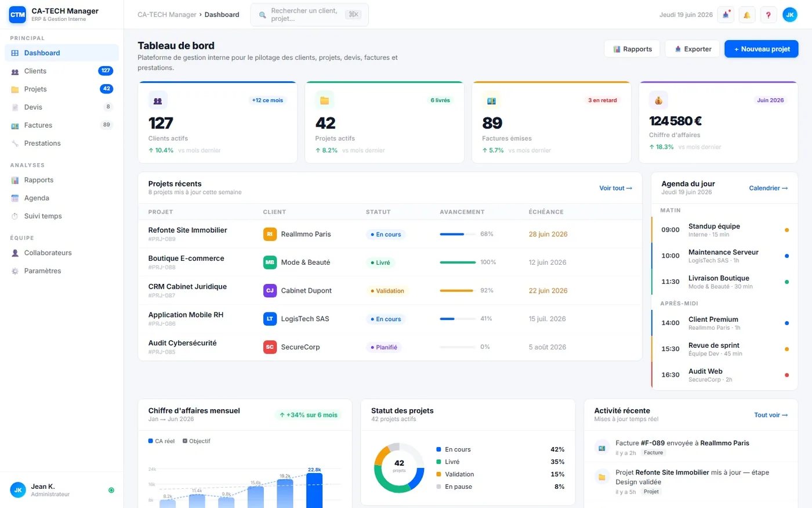Click the Standup équipe orange dot
Image resolution: width=812 pixels, height=508 pixels.
786,230
